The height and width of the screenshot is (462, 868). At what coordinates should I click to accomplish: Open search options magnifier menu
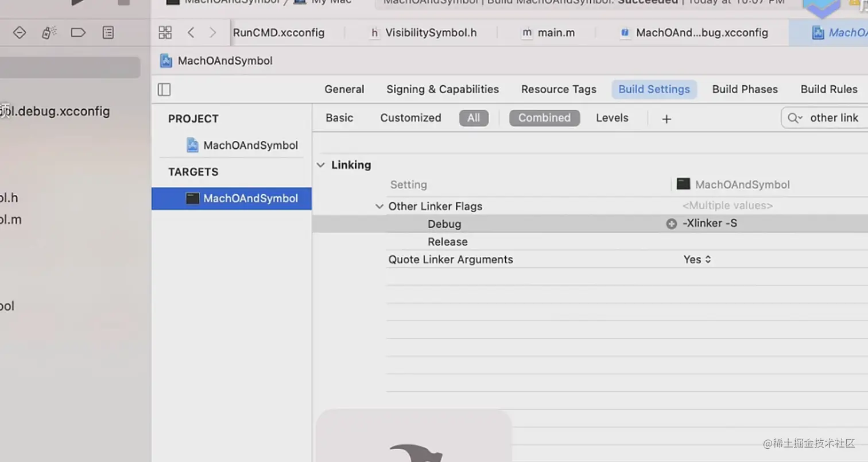point(795,118)
